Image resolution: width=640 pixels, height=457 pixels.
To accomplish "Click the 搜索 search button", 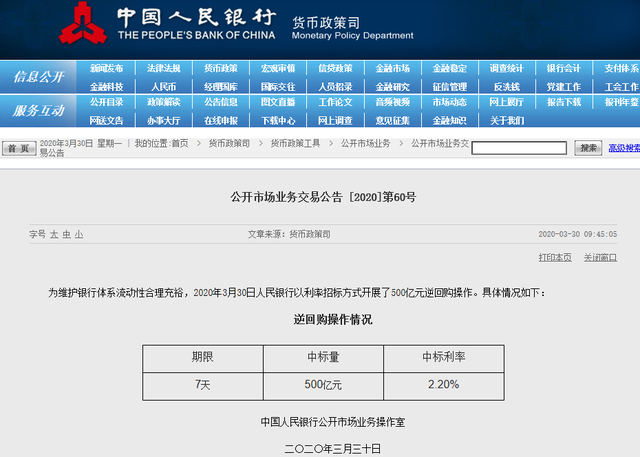I will coord(588,148).
